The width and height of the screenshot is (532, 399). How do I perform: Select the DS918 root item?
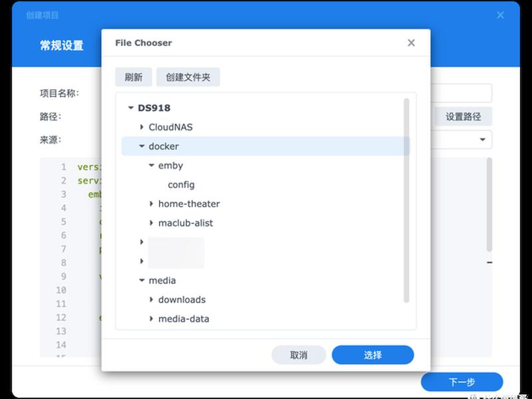tap(154, 108)
